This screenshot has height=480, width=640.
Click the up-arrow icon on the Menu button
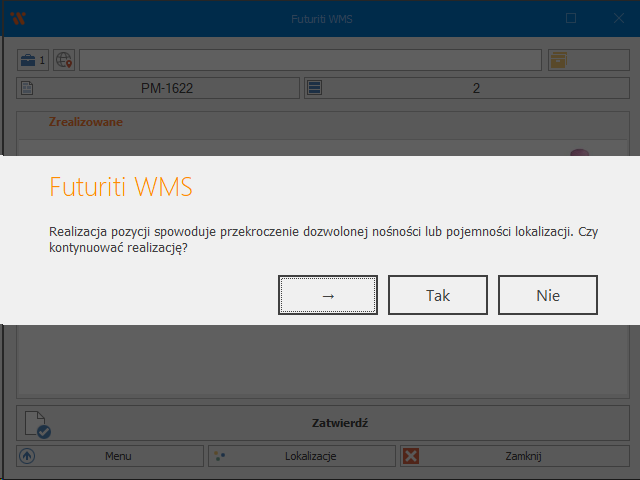[27, 456]
